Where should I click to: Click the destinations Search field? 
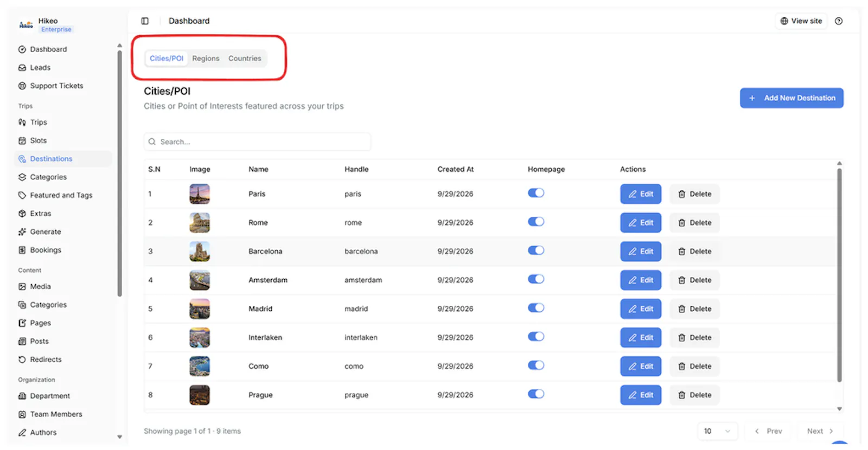[257, 142]
